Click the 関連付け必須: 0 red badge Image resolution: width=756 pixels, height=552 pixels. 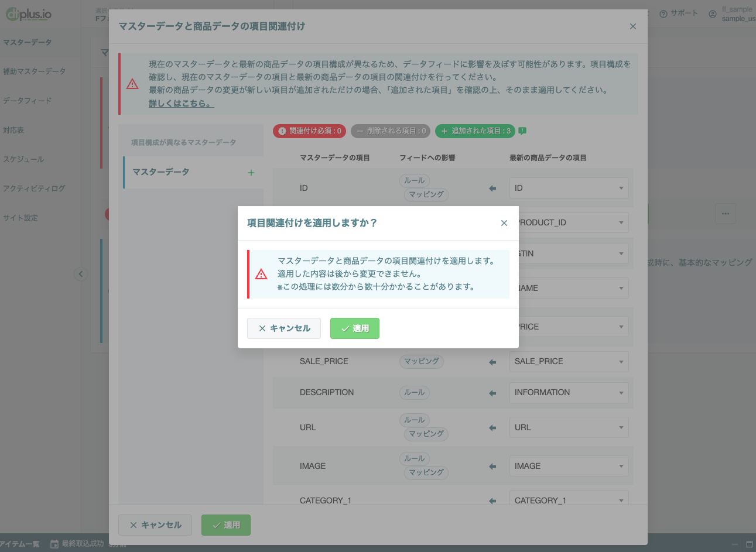coord(309,131)
